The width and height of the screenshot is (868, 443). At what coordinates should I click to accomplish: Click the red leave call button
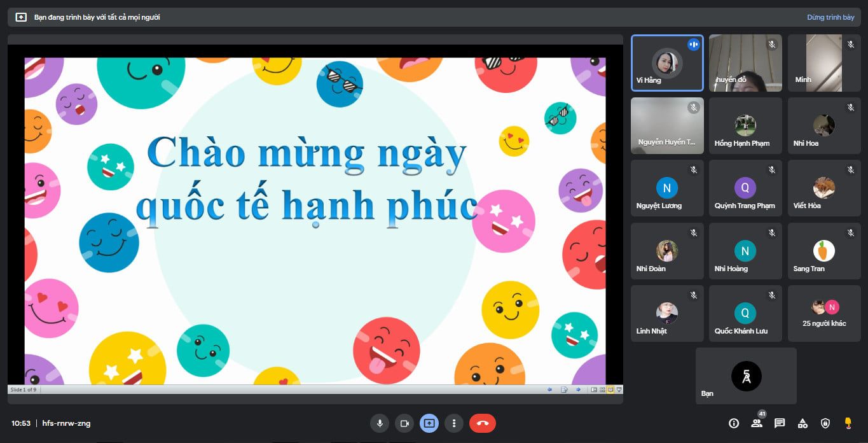pyautogui.click(x=483, y=423)
